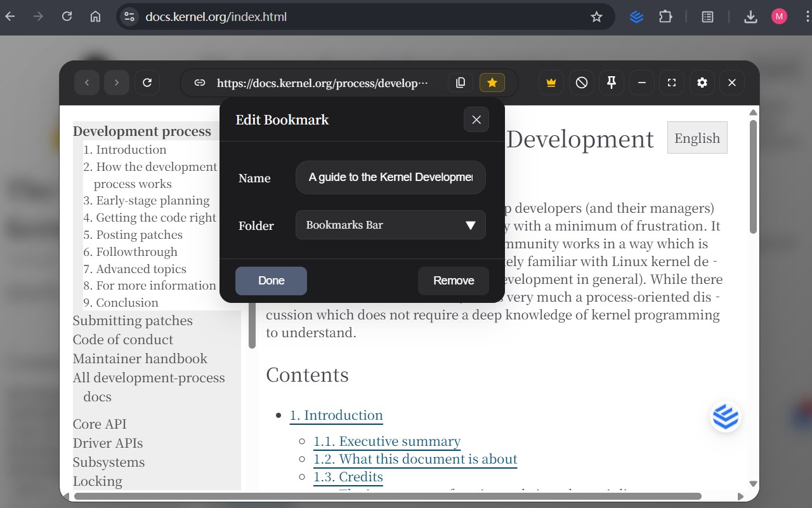Click the scroll-down arrow of page scrollbar
This screenshot has width=812, height=508.
click(x=754, y=484)
